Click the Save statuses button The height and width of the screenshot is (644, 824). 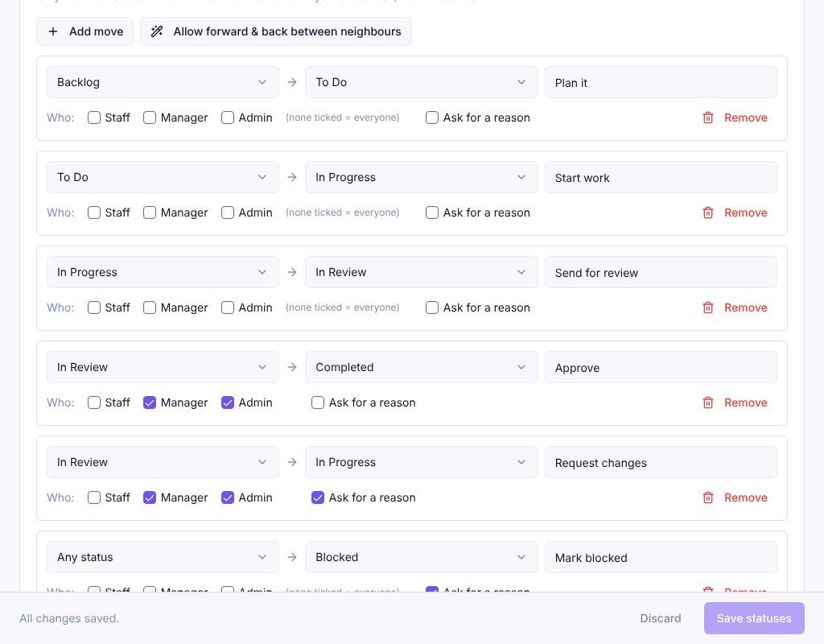pos(754,618)
